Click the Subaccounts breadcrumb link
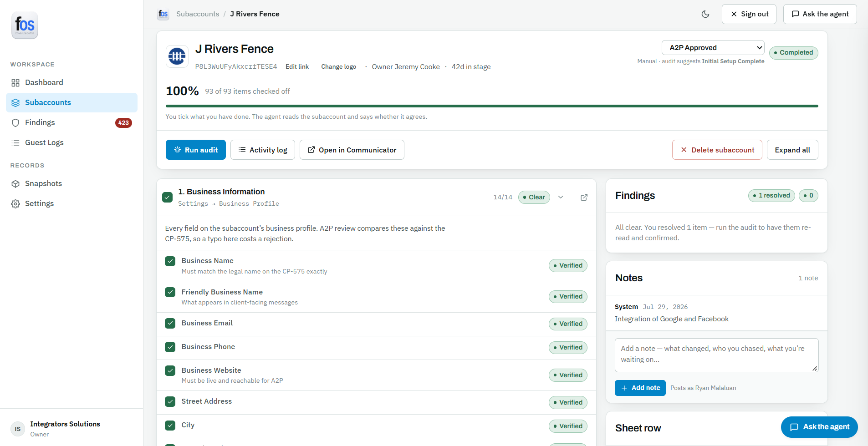868x446 pixels. pyautogui.click(x=198, y=14)
